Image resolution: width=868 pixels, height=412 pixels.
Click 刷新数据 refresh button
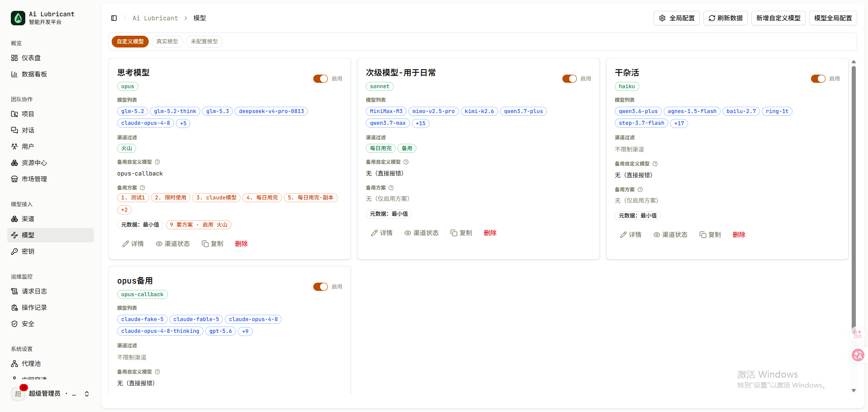click(726, 18)
